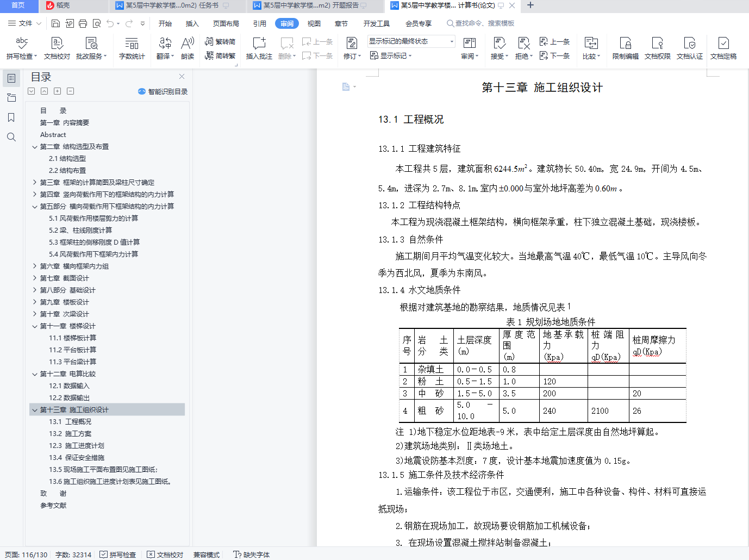
Task: Toggle spell check in the status bar
Action: 118,555
